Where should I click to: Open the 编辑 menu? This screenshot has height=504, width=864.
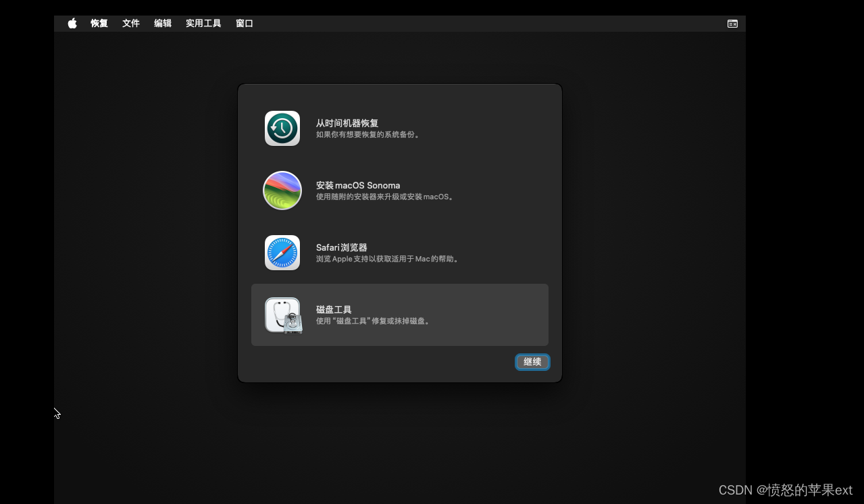[x=163, y=23]
